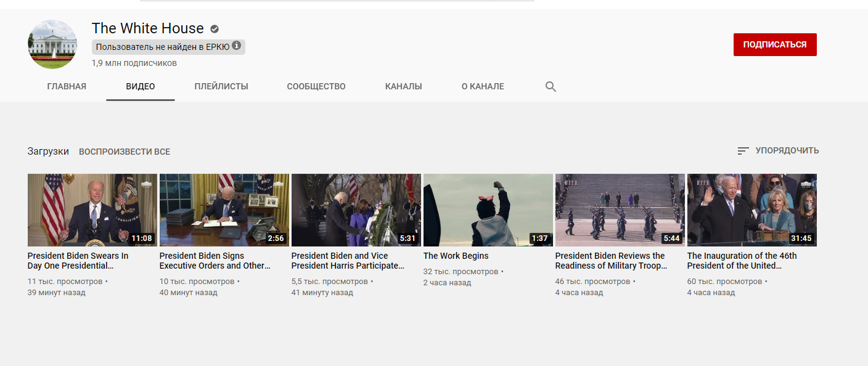Screen dimensions: 868x366
Task: Click the 5:31 duration badge
Action: pos(407,238)
